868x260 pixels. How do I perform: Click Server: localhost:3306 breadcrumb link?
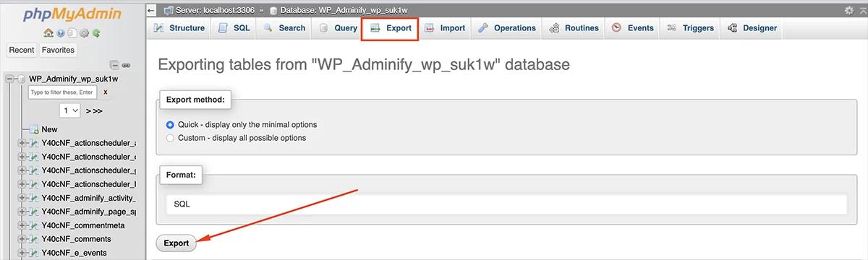(214, 10)
